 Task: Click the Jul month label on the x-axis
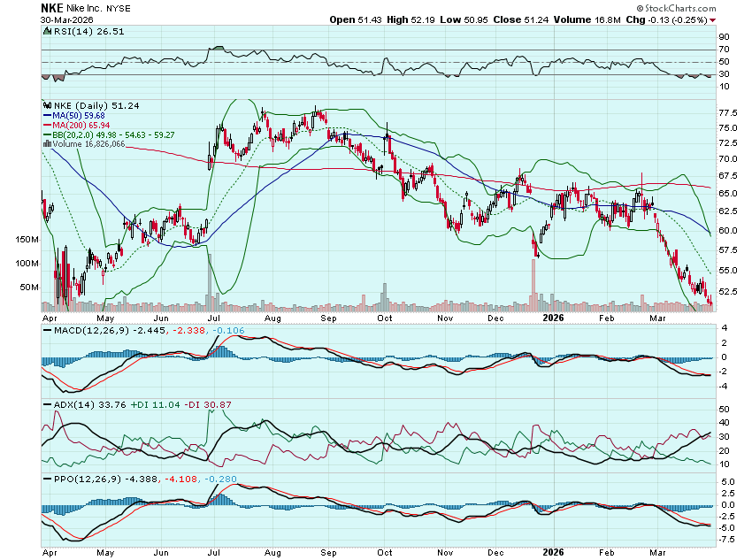coord(213,316)
